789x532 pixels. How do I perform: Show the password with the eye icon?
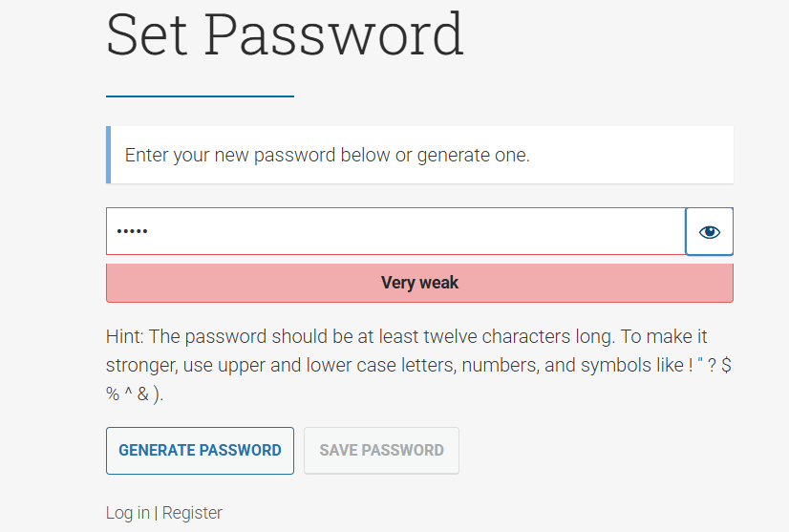pos(709,232)
